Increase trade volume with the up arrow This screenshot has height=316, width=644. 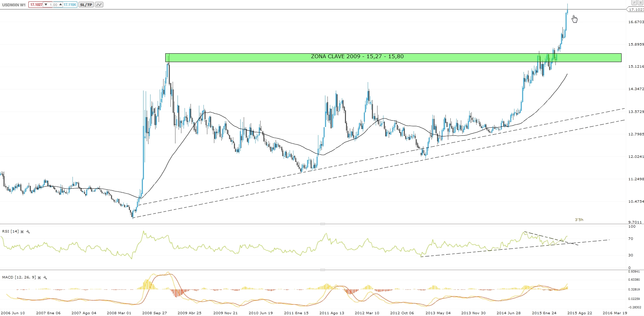(x=60, y=5)
